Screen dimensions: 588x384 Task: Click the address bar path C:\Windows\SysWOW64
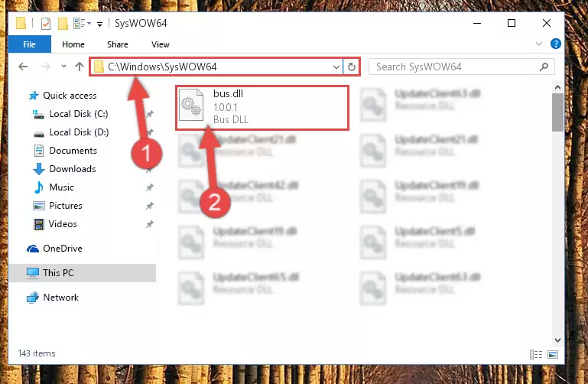(162, 67)
